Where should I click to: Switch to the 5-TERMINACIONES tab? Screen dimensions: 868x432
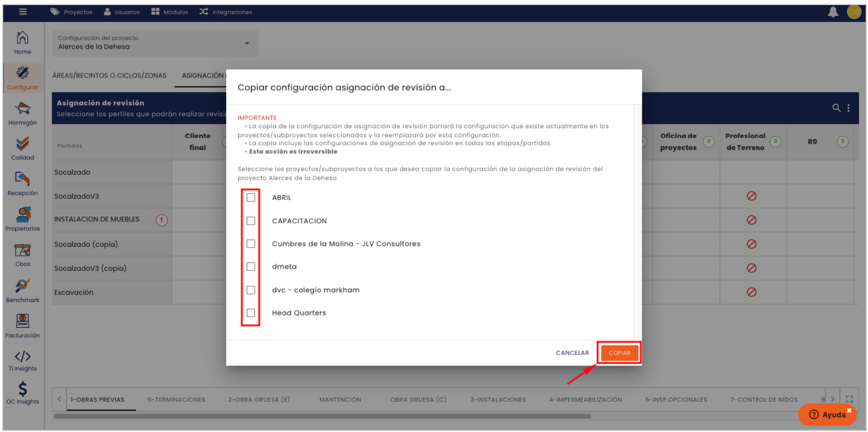tap(176, 399)
